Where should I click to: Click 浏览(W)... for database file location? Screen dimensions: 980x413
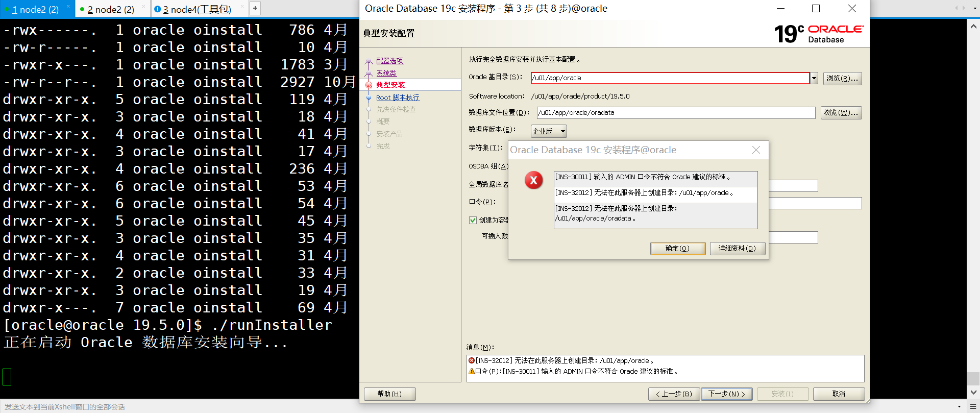(841, 113)
